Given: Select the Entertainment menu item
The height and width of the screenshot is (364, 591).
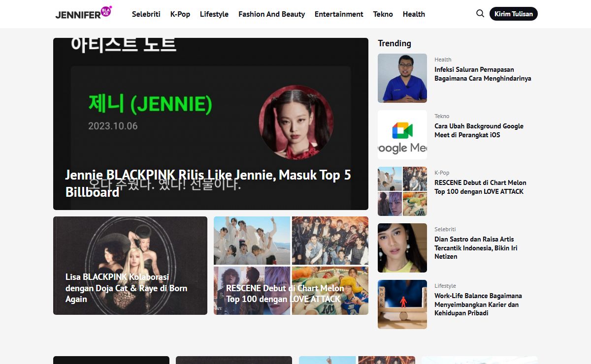Looking at the screenshot, I should 339,14.
